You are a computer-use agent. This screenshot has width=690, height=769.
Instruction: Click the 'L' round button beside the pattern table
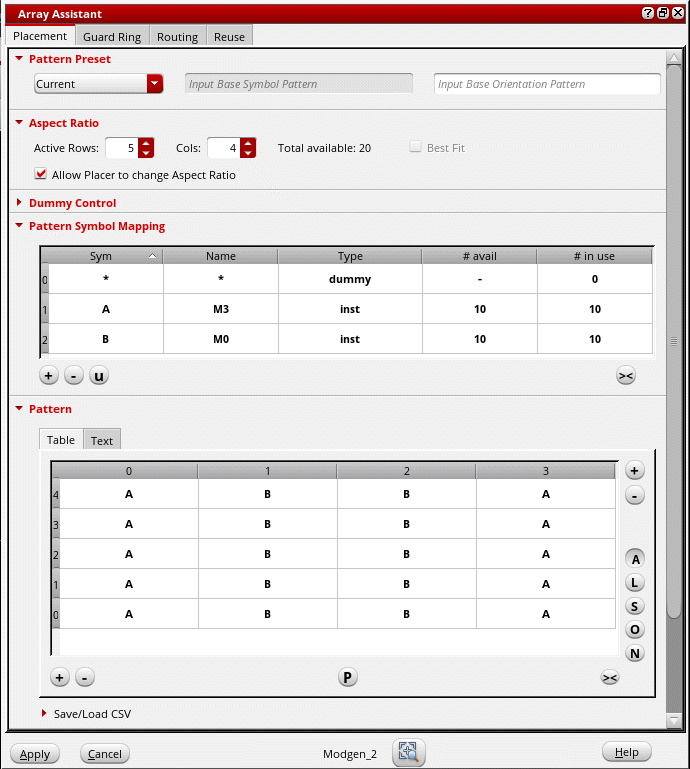tap(635, 583)
